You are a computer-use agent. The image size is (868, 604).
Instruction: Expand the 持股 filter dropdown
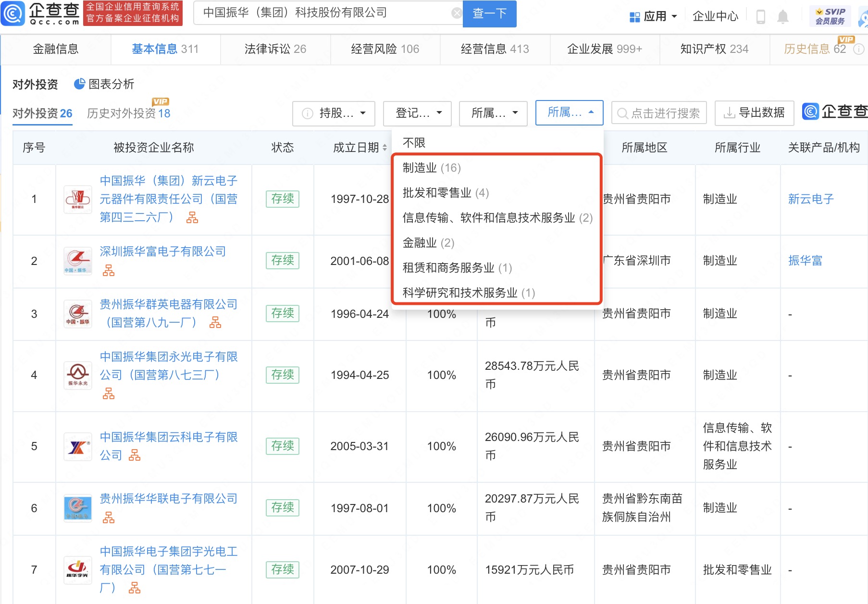coord(334,113)
